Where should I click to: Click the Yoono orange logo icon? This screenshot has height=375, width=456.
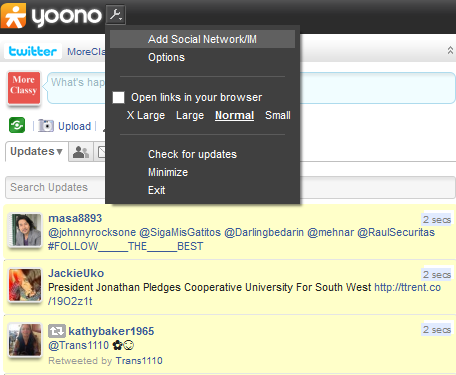click(x=14, y=16)
